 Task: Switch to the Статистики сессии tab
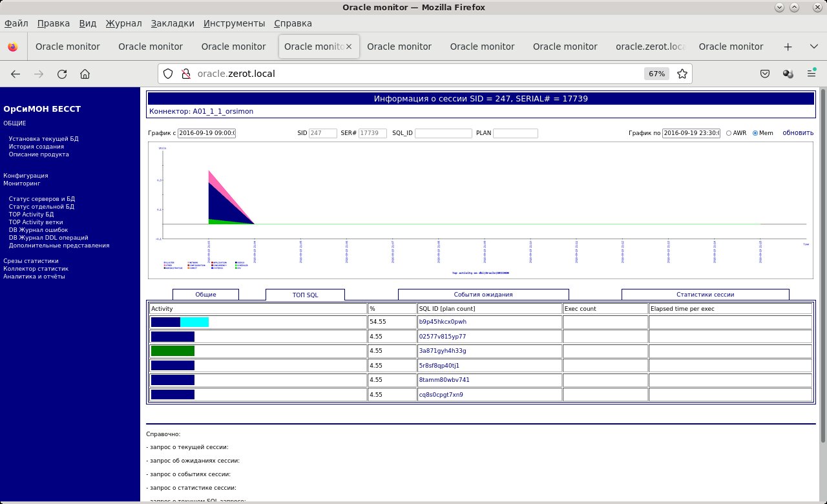(705, 295)
